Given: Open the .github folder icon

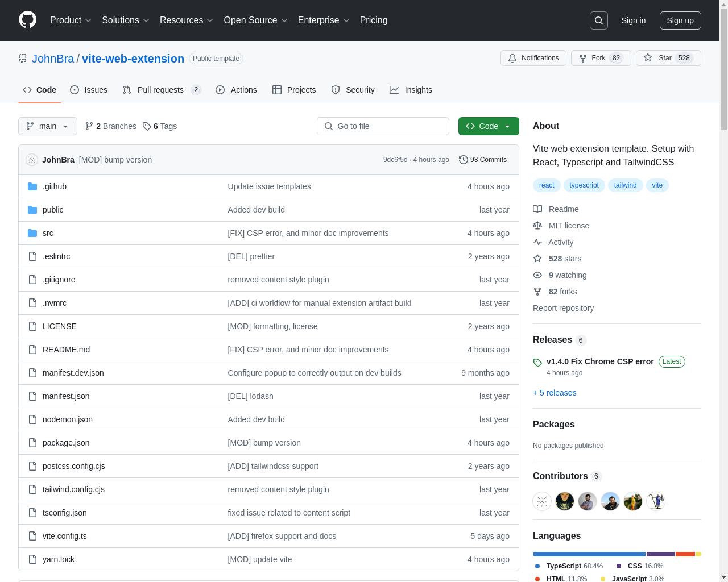Looking at the screenshot, I should (32, 186).
